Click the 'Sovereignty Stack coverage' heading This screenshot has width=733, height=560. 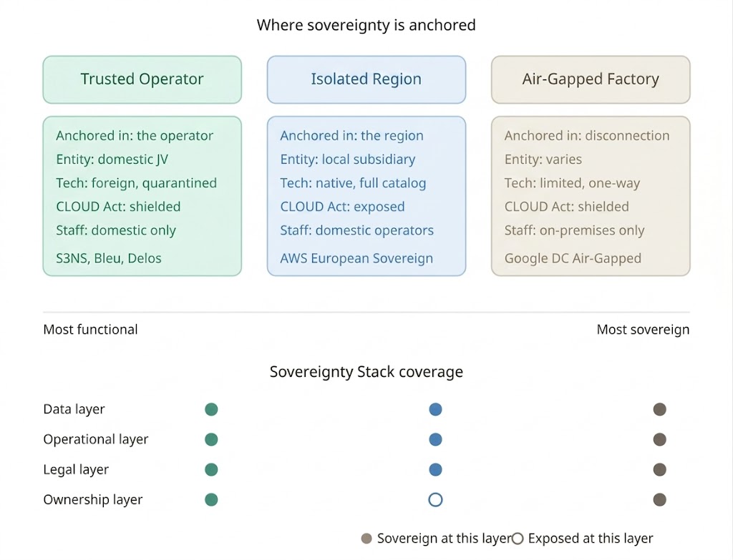point(366,372)
